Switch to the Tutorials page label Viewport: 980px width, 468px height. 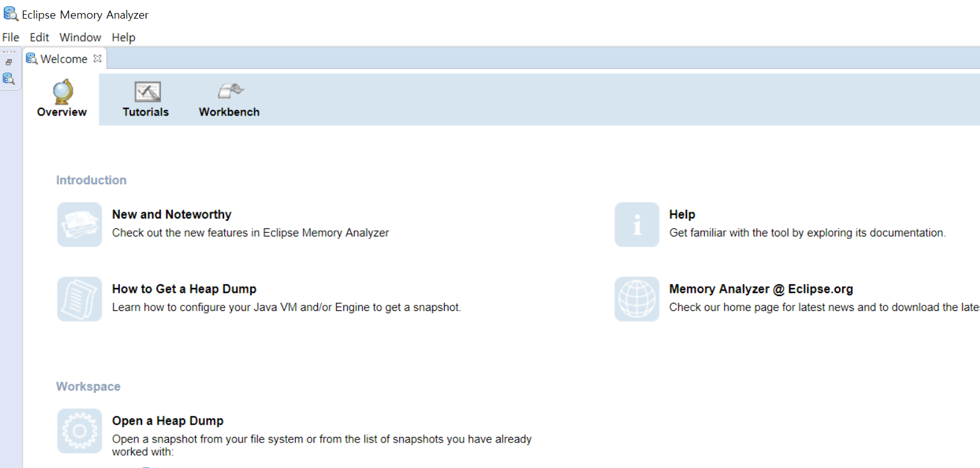click(145, 112)
